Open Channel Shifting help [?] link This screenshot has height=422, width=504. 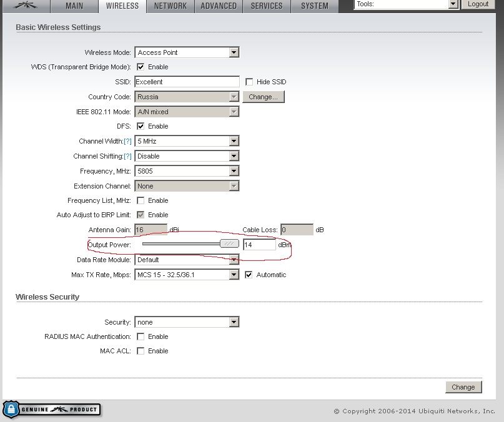128,157
